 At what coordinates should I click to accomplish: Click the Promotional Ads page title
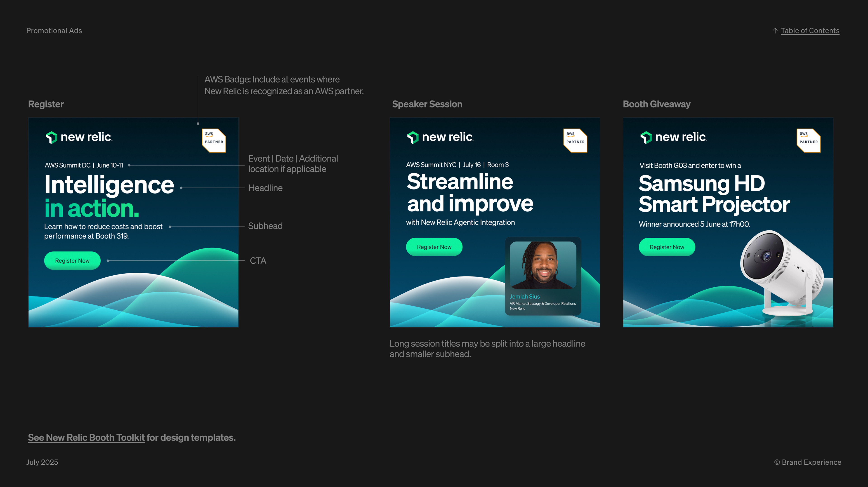[54, 31]
